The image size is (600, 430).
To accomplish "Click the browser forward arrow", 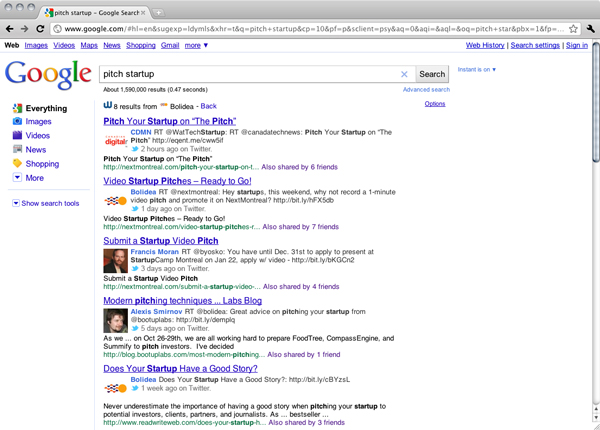I will click(x=24, y=29).
